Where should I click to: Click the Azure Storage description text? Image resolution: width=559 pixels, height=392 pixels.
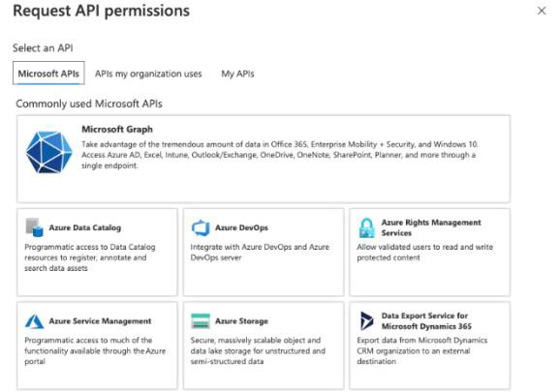(x=258, y=350)
